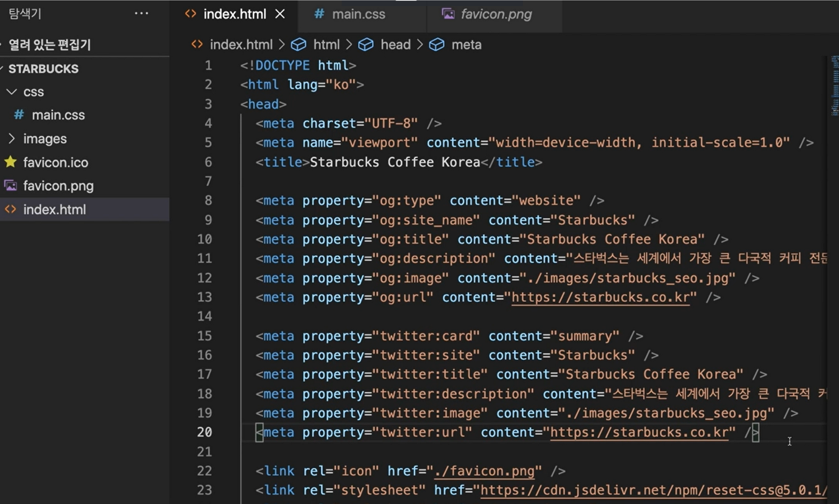Click the index.html icon in breadcrumb
The height and width of the screenshot is (504, 839).
click(x=197, y=45)
